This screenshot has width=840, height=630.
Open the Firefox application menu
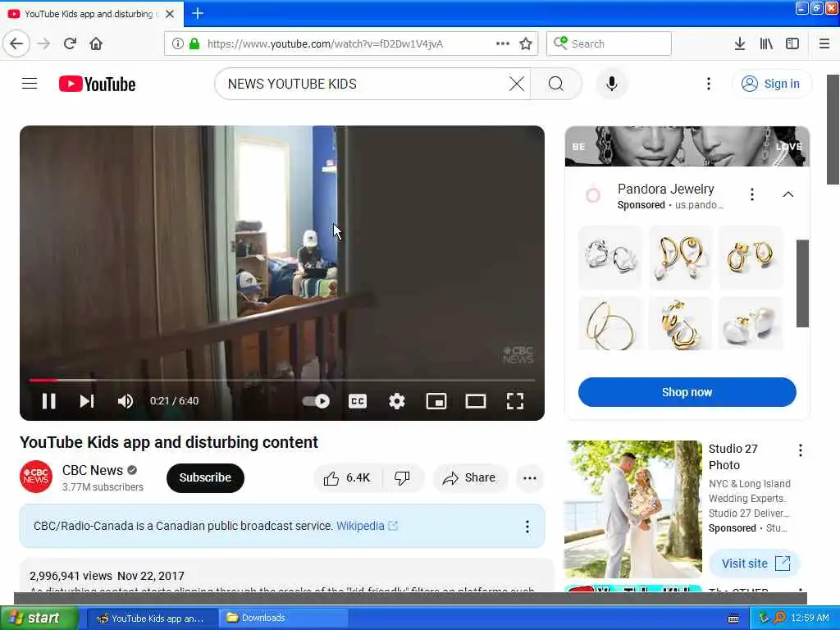click(x=824, y=44)
